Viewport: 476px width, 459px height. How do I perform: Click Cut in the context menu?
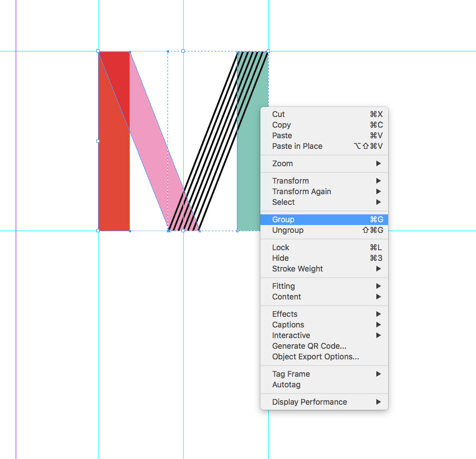point(278,114)
